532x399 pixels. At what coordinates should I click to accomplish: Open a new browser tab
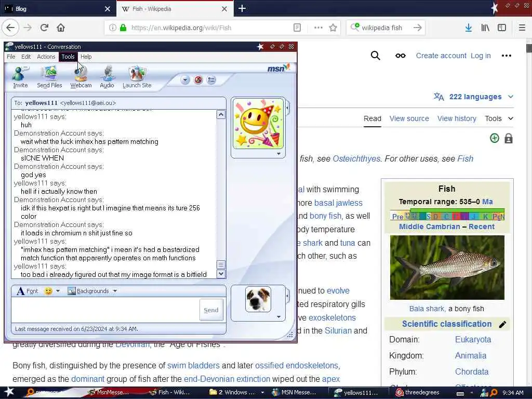click(242, 8)
